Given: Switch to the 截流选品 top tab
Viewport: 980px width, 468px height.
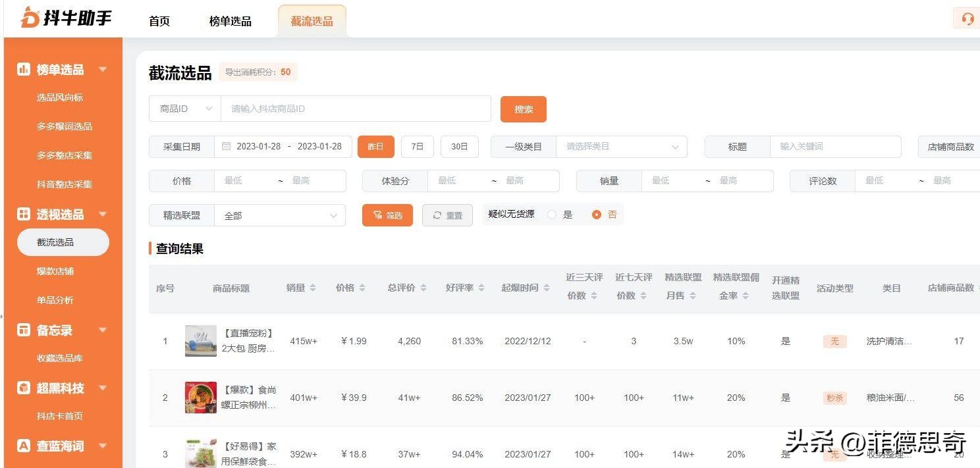Looking at the screenshot, I should click(312, 20).
